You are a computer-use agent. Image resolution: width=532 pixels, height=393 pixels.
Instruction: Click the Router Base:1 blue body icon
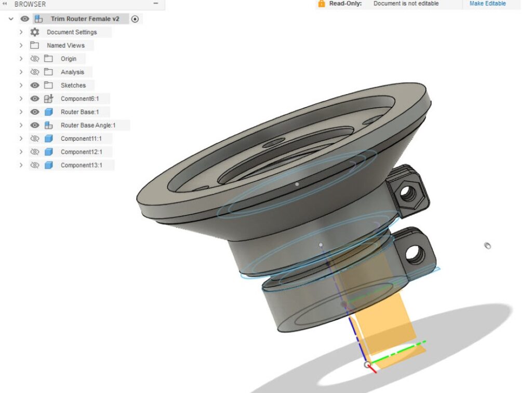tap(48, 112)
